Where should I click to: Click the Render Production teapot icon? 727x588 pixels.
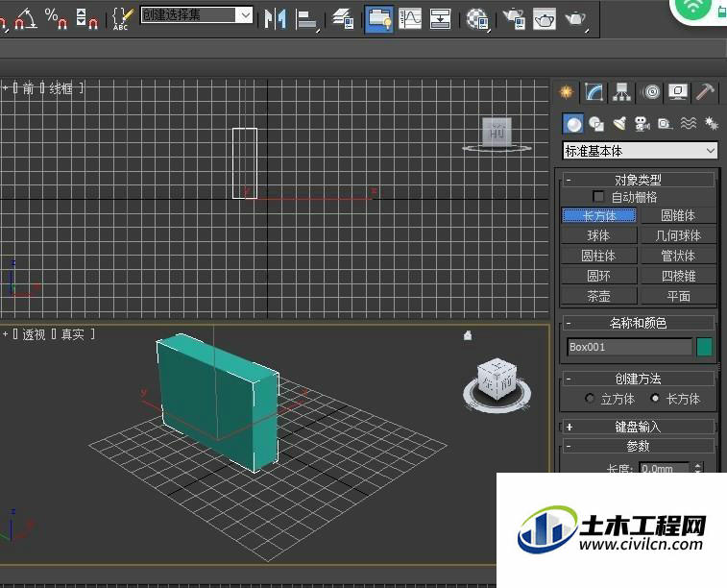[x=576, y=19]
